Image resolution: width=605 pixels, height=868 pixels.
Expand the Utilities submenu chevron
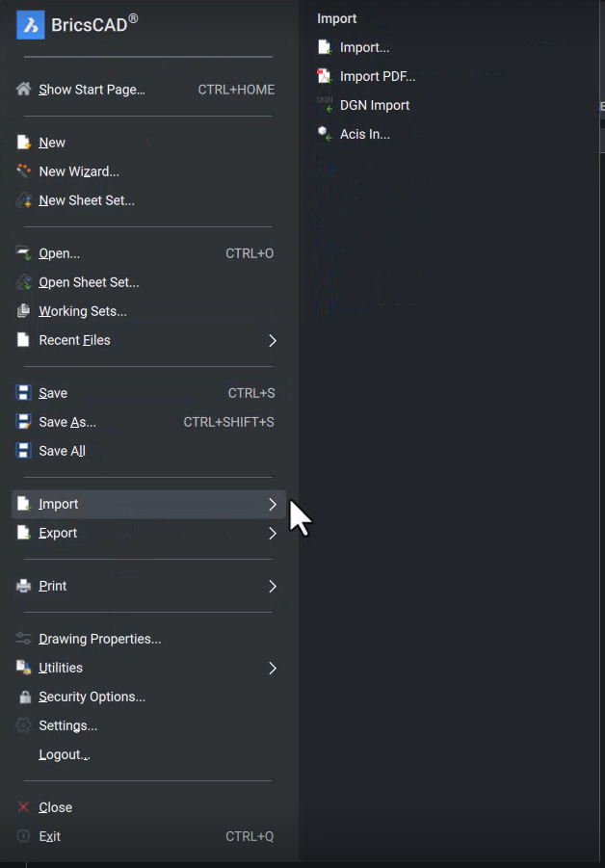(x=271, y=667)
